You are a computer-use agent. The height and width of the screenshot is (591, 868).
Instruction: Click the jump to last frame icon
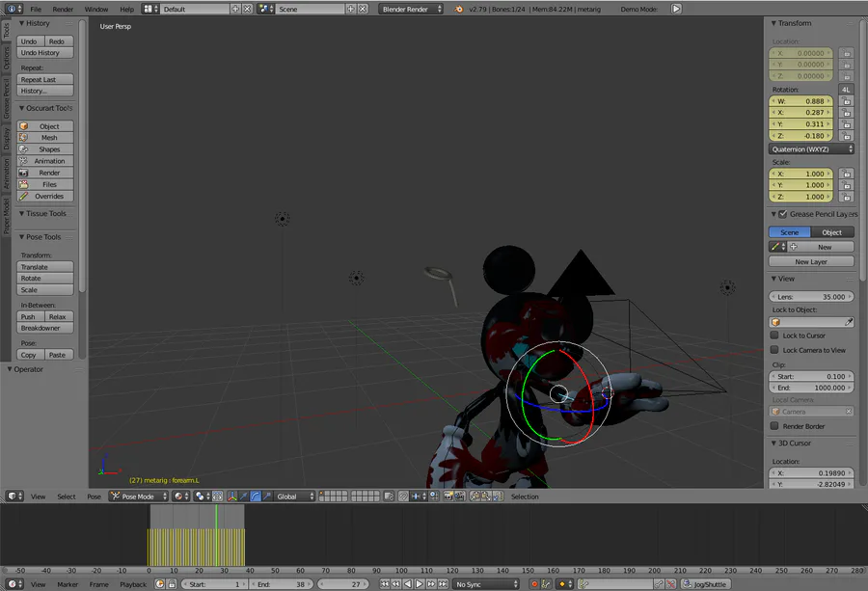[x=443, y=584]
